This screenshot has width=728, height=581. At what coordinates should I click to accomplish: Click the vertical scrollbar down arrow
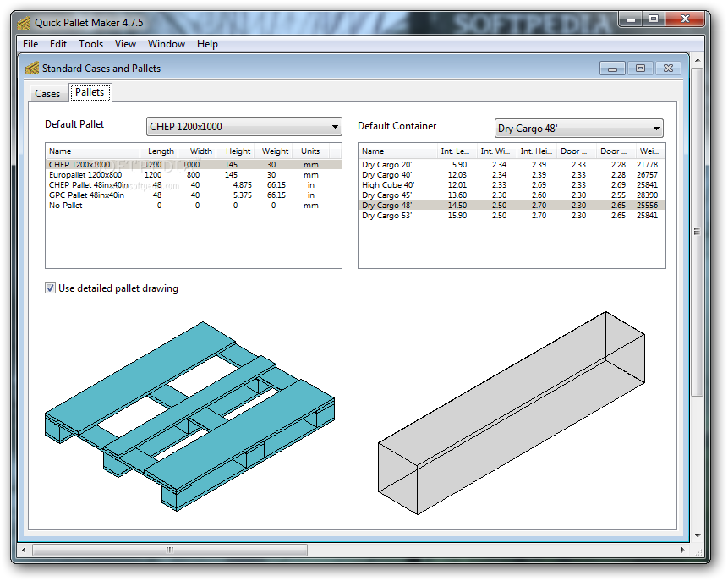(698, 536)
